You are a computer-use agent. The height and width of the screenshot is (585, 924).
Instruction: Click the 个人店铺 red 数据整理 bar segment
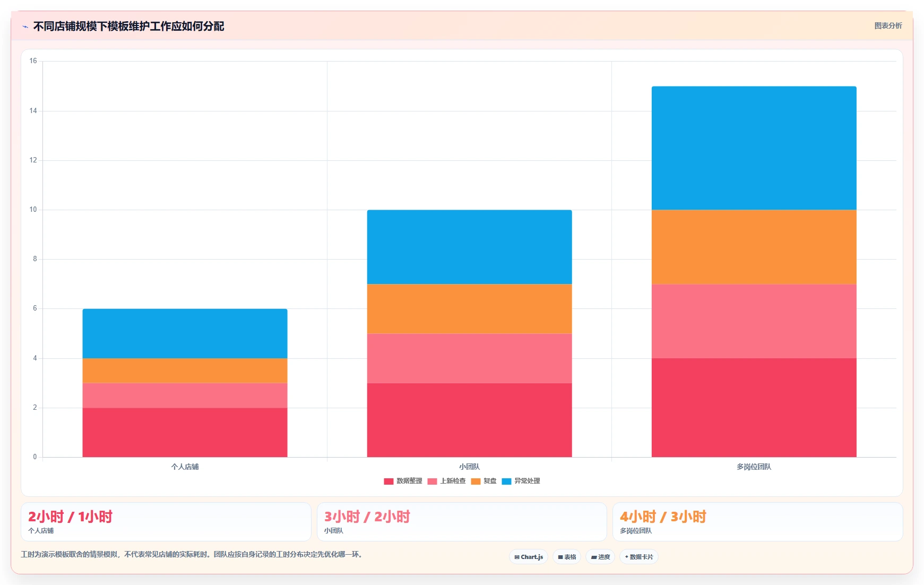185,432
